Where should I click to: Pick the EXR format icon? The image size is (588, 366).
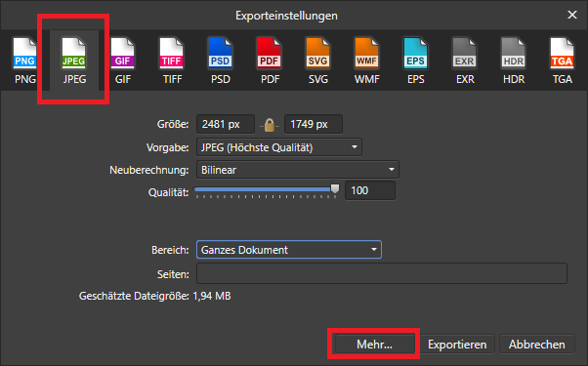point(465,61)
